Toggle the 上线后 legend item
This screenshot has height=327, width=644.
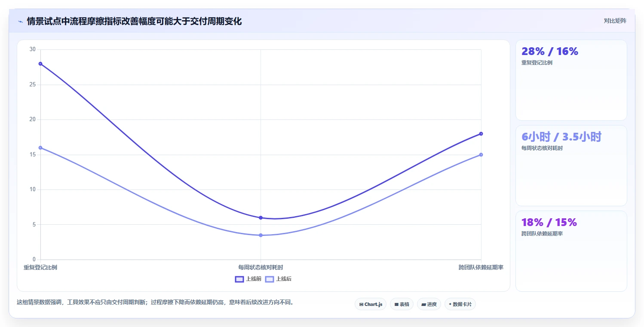[x=278, y=279]
